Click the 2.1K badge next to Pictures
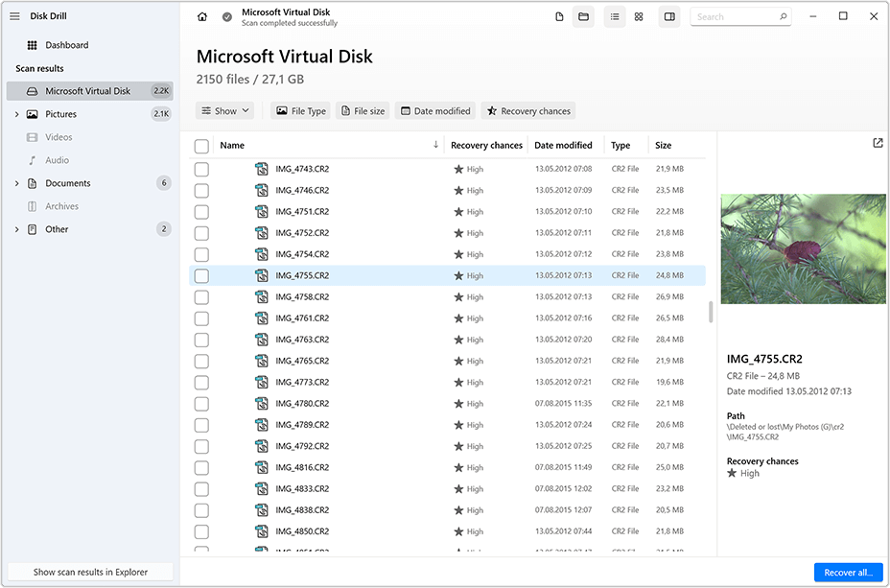Image resolution: width=890 pixels, height=588 pixels. [x=161, y=114]
